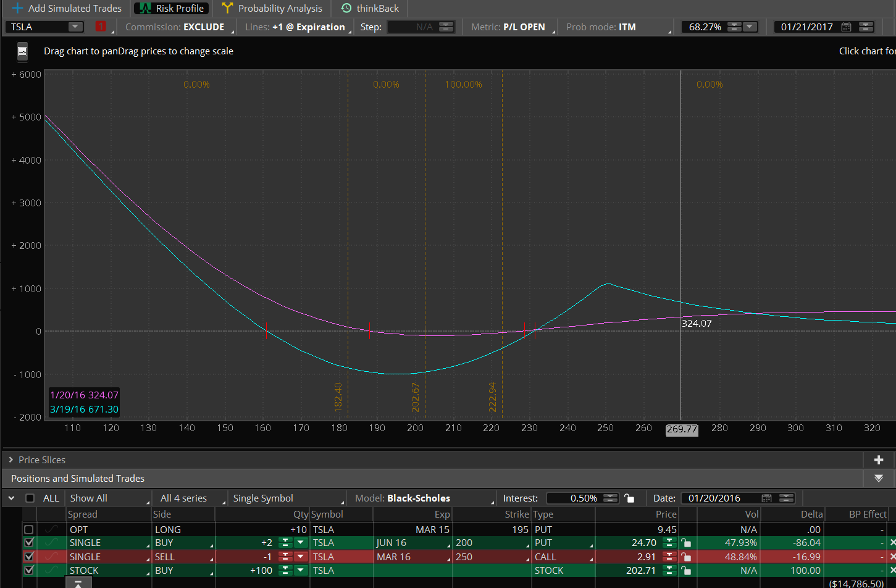Adjust price stepper next to 24.70
This screenshot has width=896, height=588.
[669, 543]
